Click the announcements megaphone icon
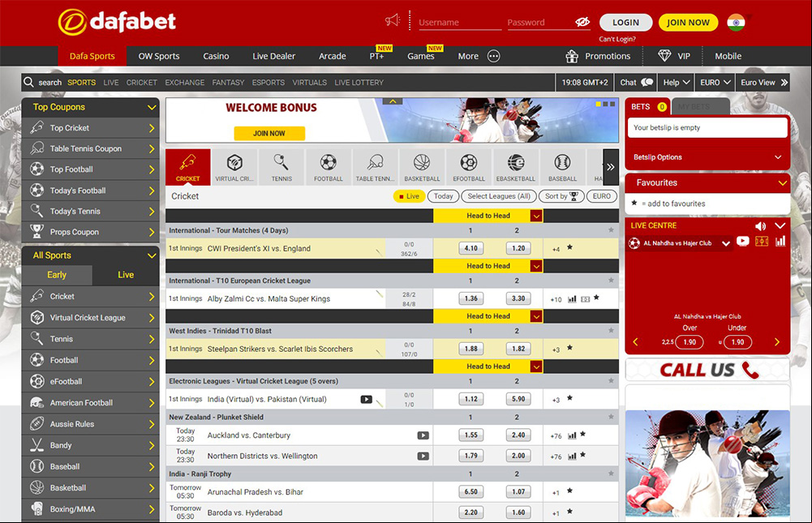Viewport: 812px width, 523px height. coord(393,21)
